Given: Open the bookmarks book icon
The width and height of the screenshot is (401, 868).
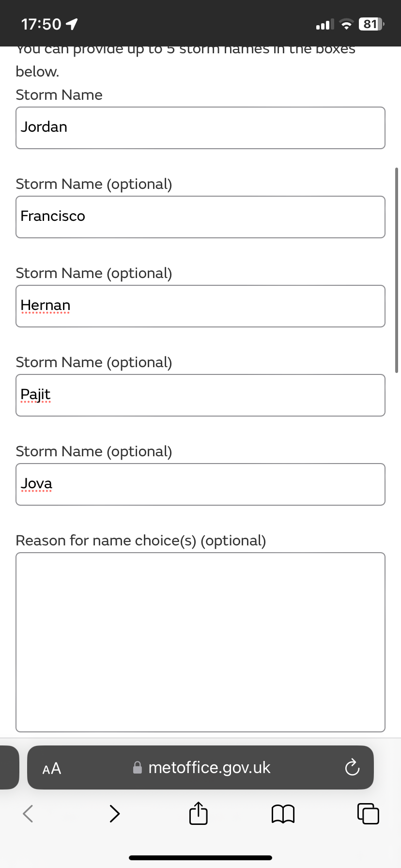Looking at the screenshot, I should (x=283, y=814).
